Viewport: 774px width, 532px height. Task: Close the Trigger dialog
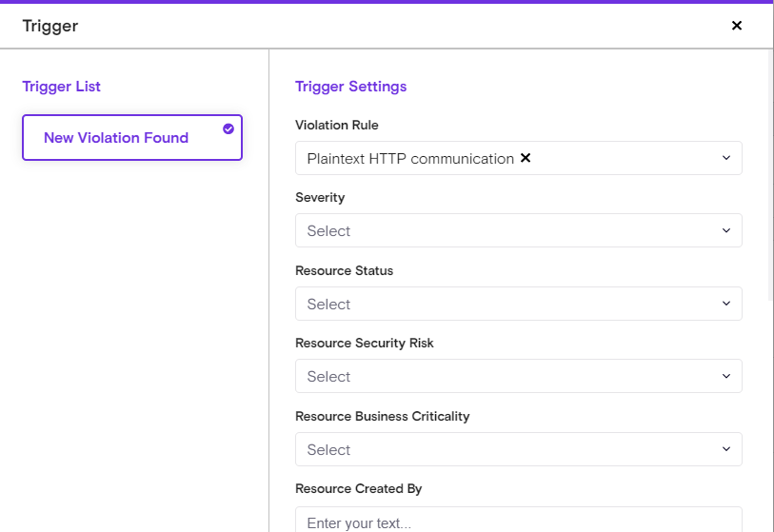[x=736, y=26]
